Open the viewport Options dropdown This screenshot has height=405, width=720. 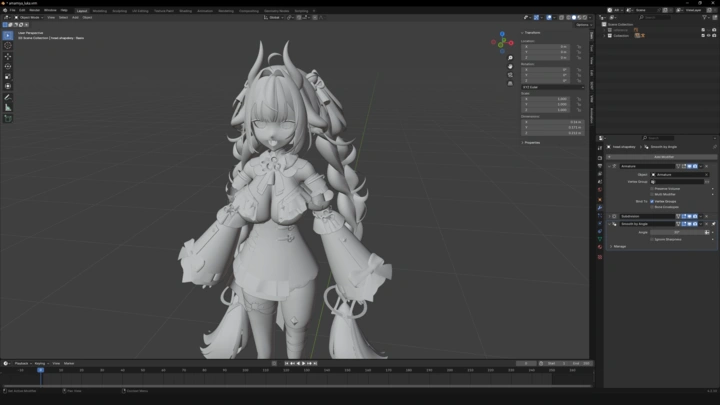click(583, 25)
